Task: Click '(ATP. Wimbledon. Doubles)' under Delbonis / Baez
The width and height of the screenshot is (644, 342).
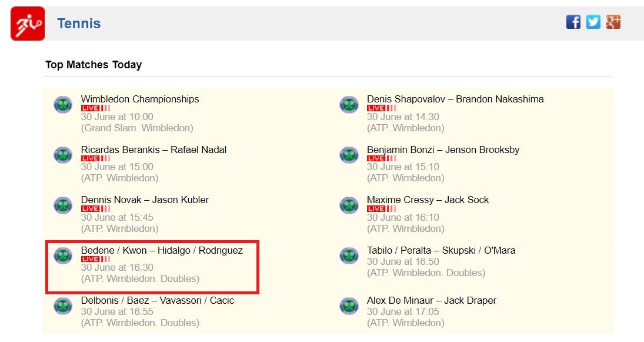Action: coord(140,323)
